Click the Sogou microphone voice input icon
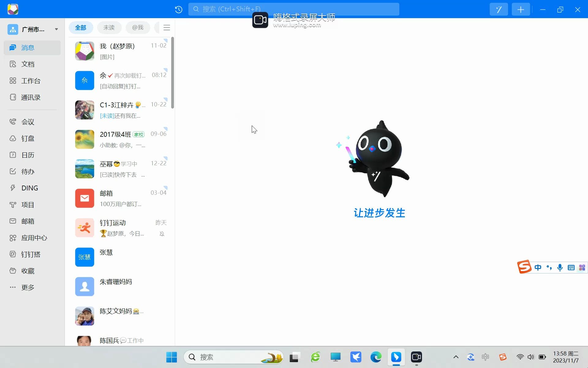 (x=560, y=267)
